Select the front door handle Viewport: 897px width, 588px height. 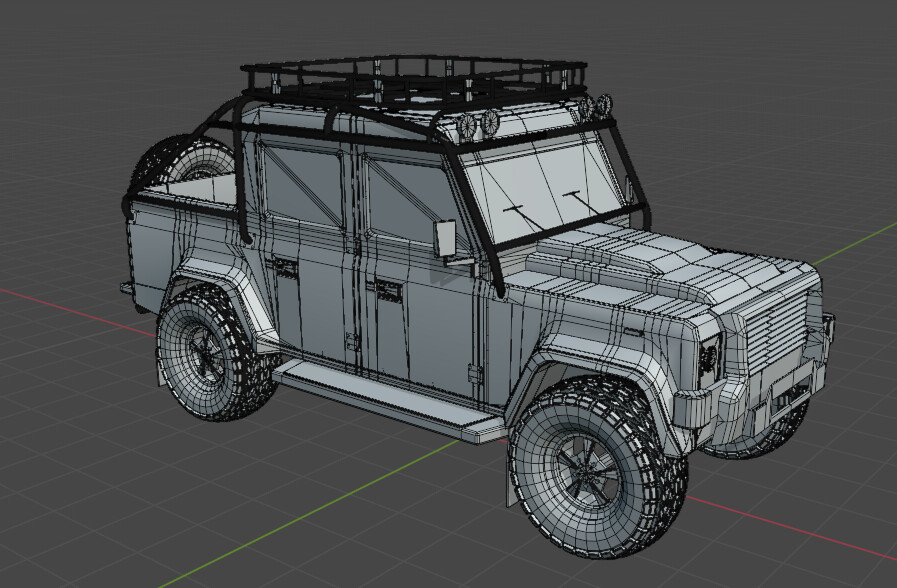point(387,289)
